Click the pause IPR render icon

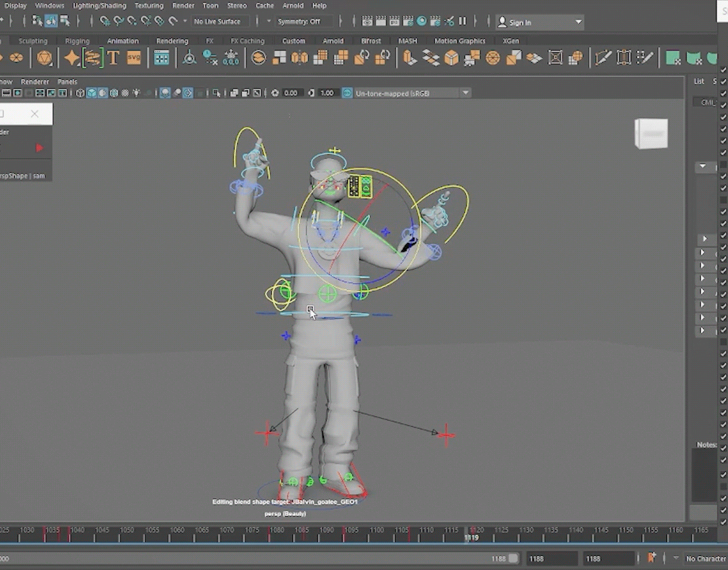point(463,21)
